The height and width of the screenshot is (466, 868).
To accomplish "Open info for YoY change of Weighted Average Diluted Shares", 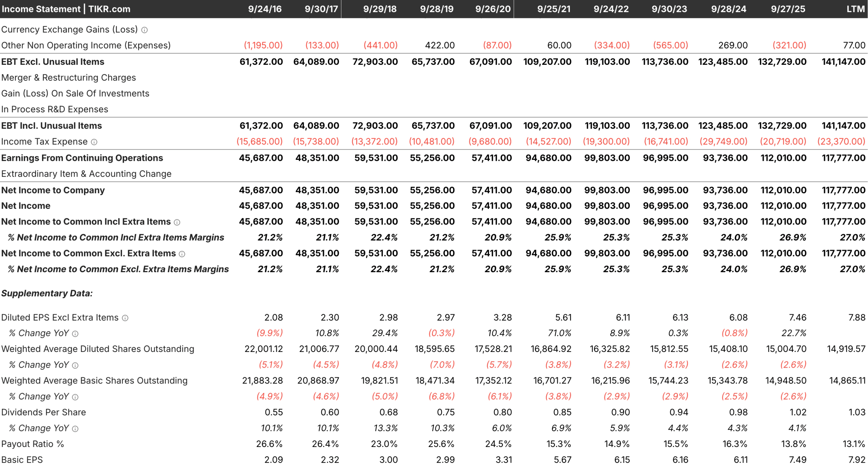I will tap(75, 365).
